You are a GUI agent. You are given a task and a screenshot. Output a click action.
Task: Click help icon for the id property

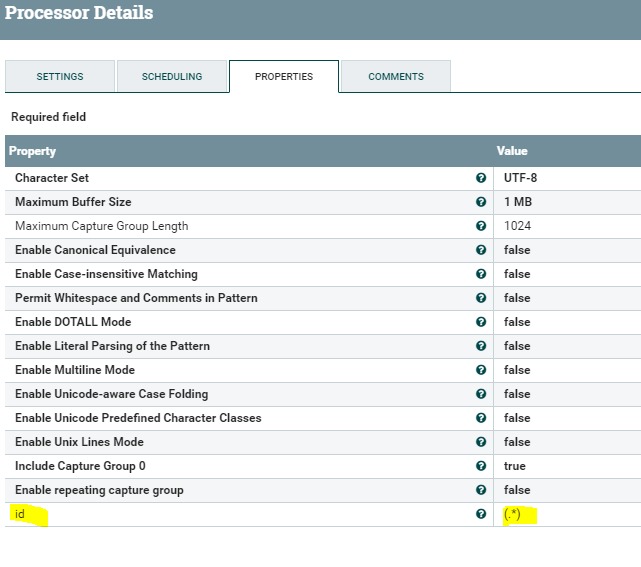481,514
